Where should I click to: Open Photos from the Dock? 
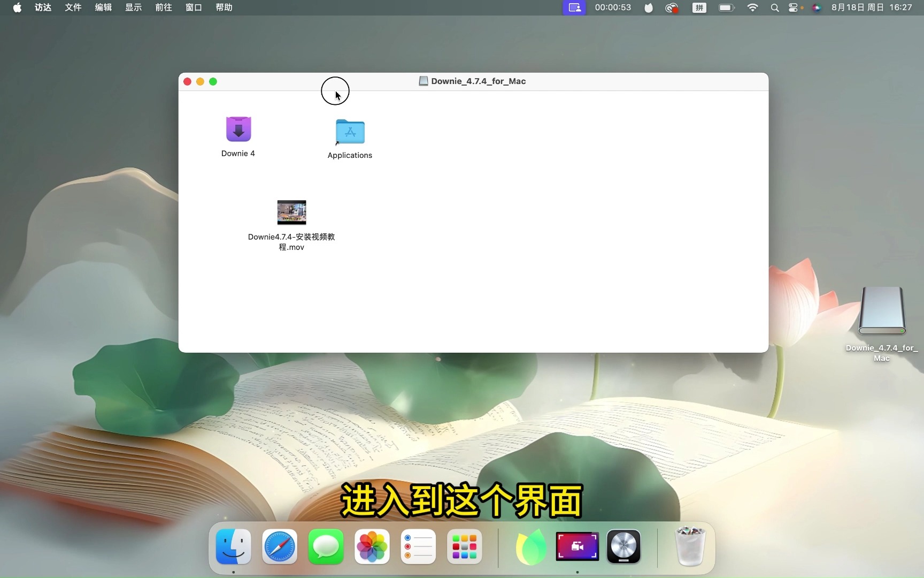pyautogui.click(x=372, y=546)
